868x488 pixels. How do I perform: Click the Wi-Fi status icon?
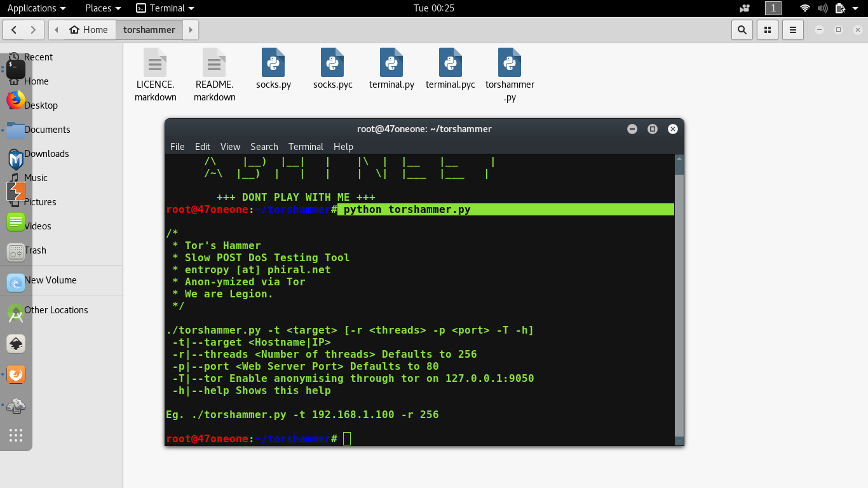coord(805,8)
